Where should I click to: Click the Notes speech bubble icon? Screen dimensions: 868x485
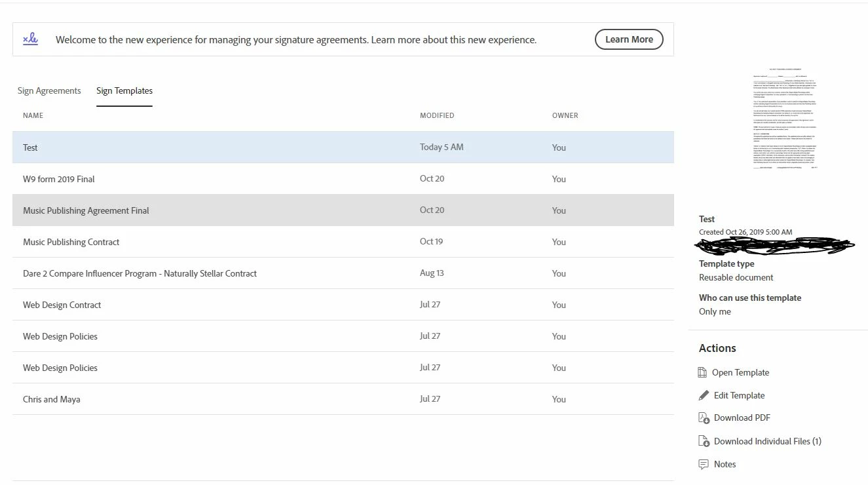point(704,464)
